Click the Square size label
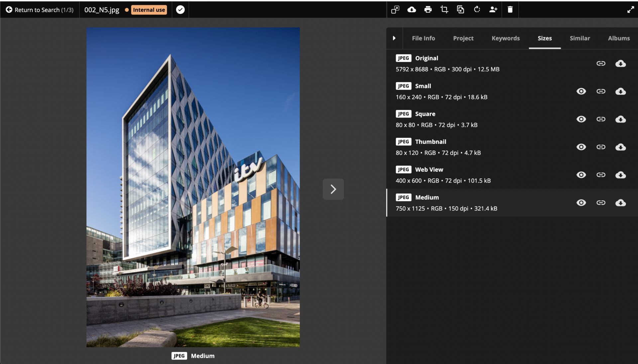 [x=425, y=114]
